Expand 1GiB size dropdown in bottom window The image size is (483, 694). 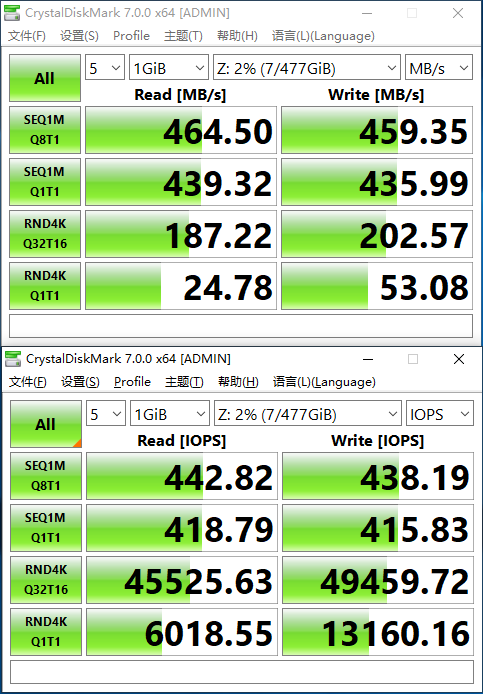point(170,413)
